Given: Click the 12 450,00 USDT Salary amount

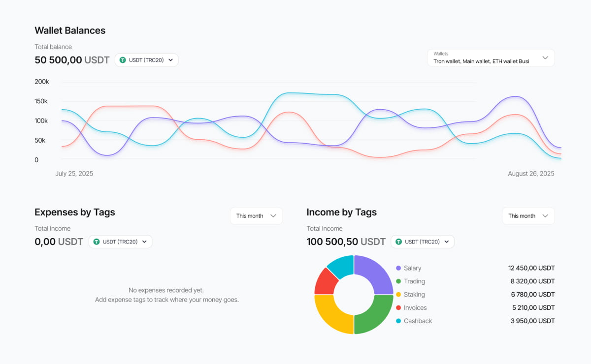Looking at the screenshot, I should point(531,268).
